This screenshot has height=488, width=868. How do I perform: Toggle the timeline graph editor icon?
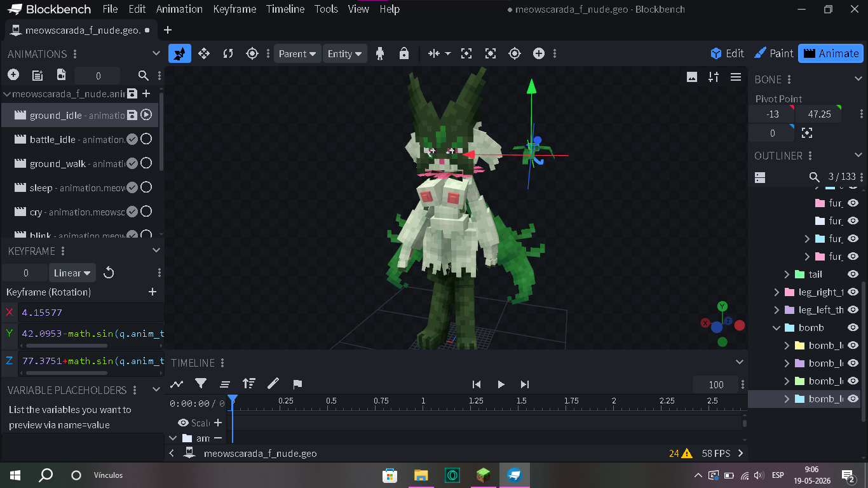[177, 384]
